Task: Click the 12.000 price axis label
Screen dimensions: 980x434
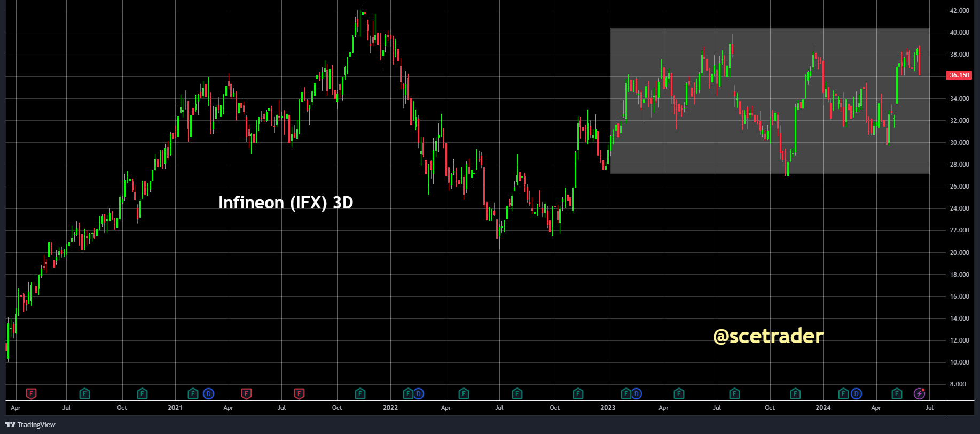Action: click(x=959, y=340)
